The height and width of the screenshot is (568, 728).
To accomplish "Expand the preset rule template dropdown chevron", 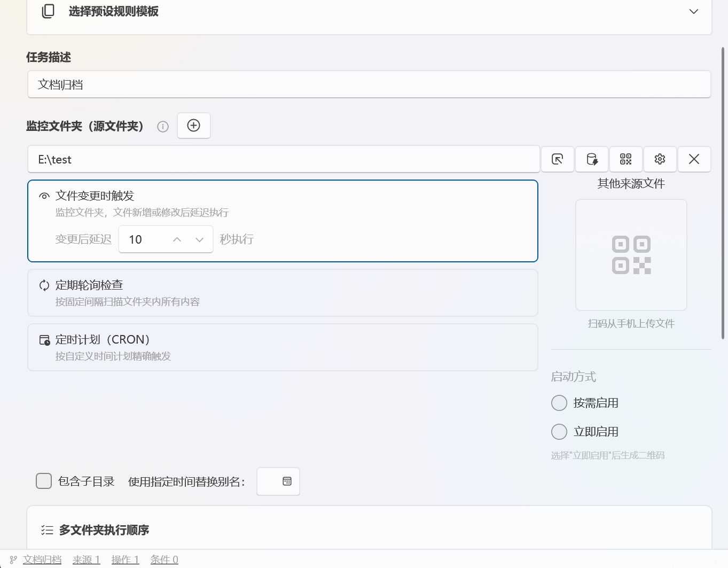I will pos(693,12).
